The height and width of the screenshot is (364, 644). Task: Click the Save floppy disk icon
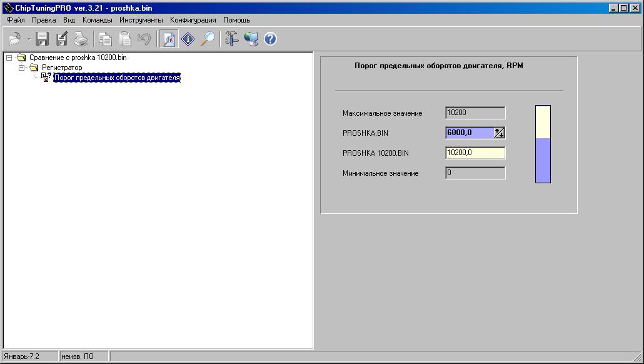click(43, 39)
